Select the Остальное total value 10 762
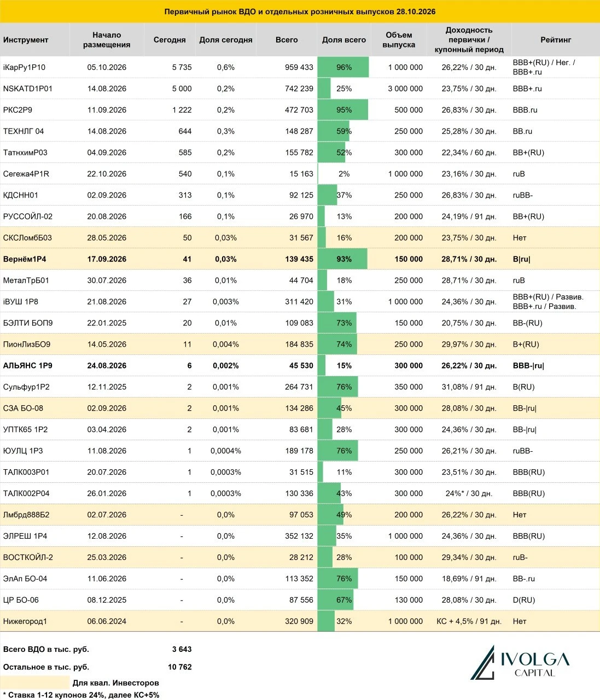Screen dimensions: 600x700 [179, 667]
